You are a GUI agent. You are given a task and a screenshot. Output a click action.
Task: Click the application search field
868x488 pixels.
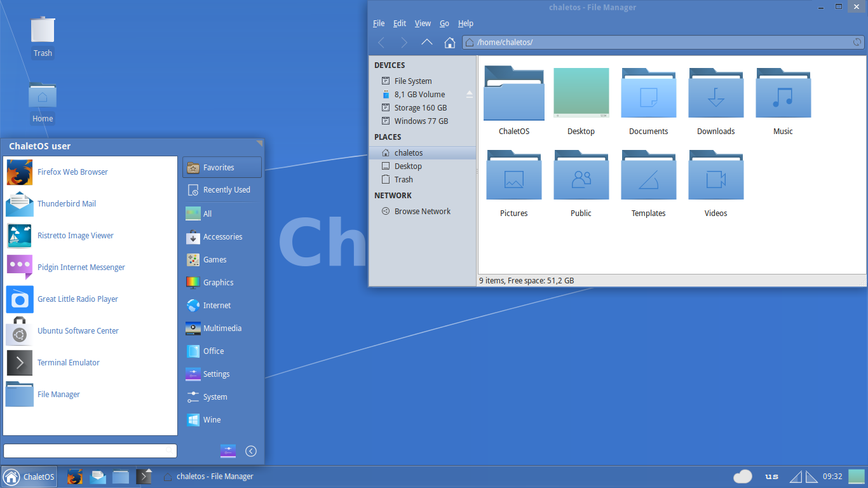tap(90, 451)
